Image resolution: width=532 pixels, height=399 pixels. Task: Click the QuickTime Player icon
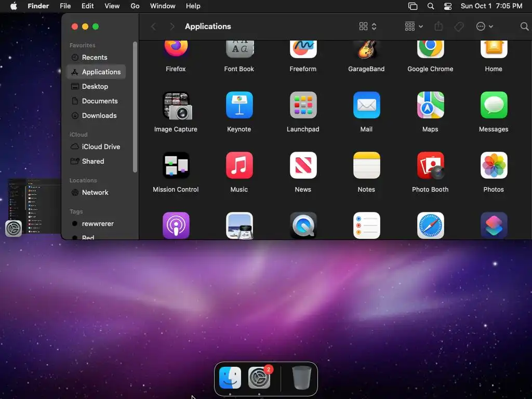pos(303,225)
